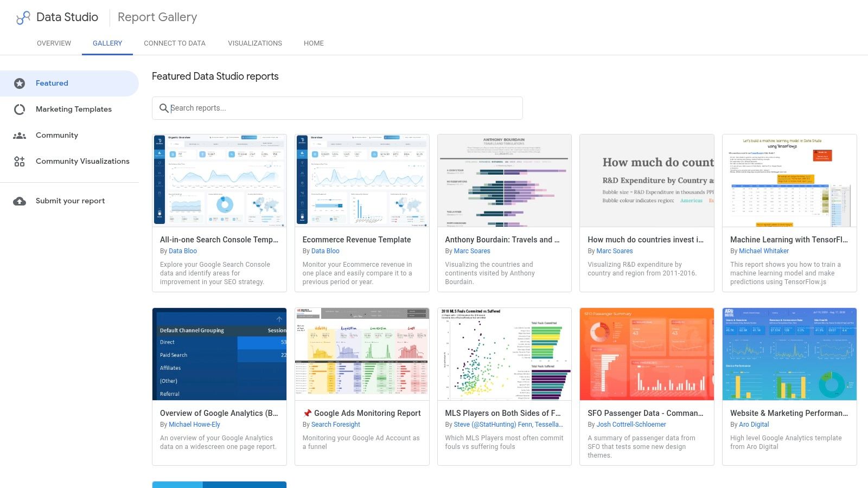Click Marc Soares link under countries invest report
This screenshot has width=868, height=488.
pos(615,251)
